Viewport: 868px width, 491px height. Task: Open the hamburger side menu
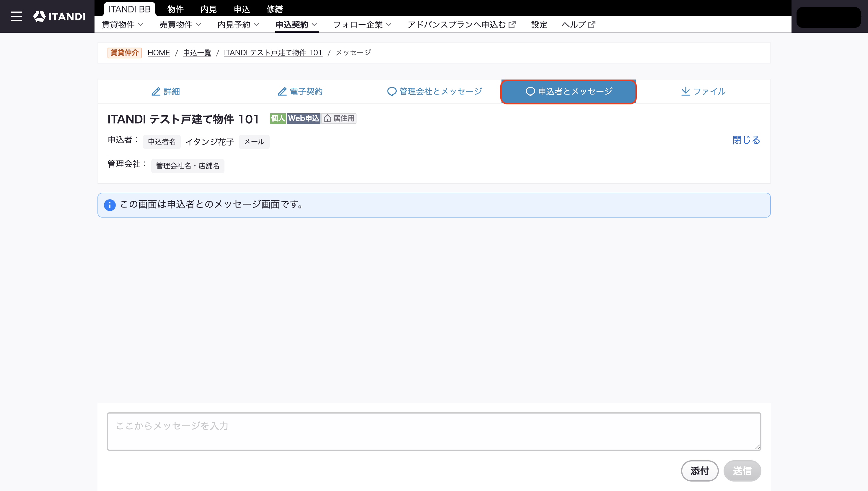tap(16, 16)
